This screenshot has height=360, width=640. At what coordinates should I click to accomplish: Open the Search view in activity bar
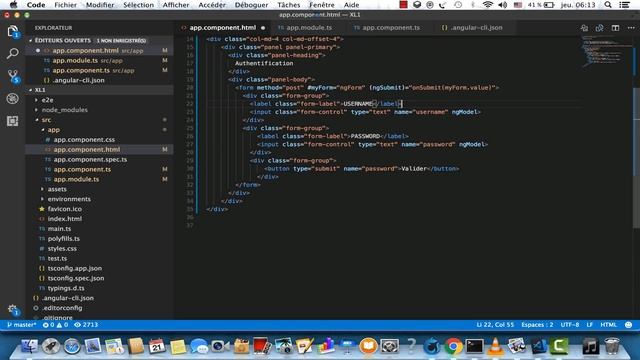click(13, 53)
